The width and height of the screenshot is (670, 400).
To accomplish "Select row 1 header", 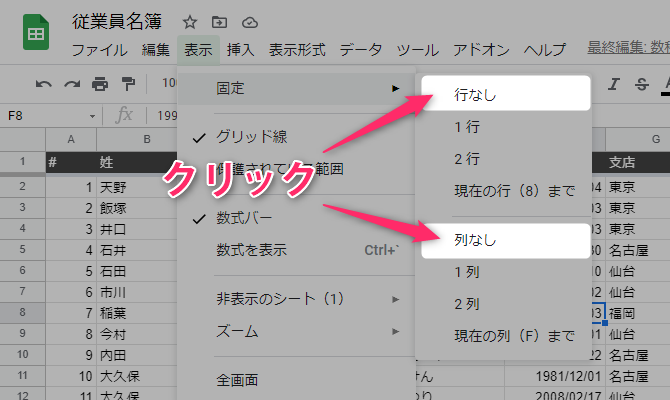I will 23,162.
